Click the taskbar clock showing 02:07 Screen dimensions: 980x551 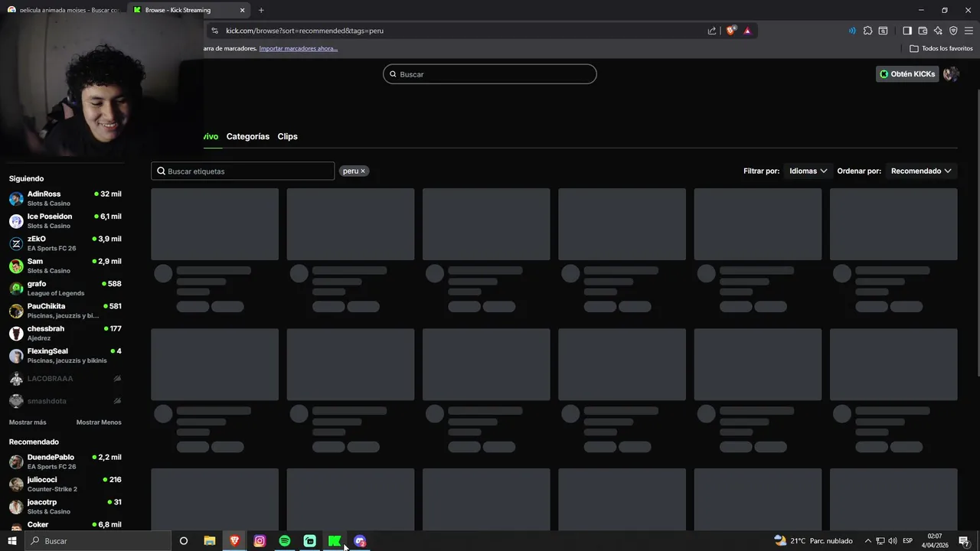(935, 541)
